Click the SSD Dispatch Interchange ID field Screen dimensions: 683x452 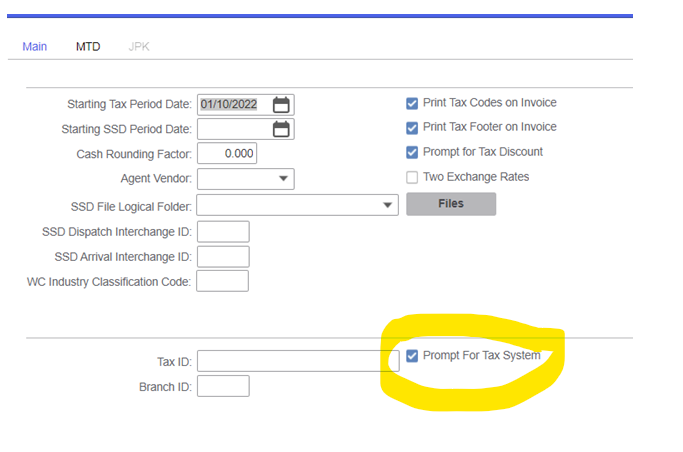click(x=222, y=231)
